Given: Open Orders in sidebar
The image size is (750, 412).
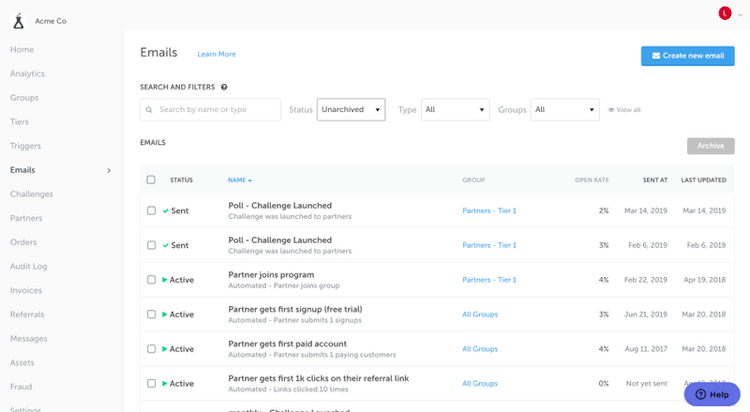Looking at the screenshot, I should click(x=23, y=242).
